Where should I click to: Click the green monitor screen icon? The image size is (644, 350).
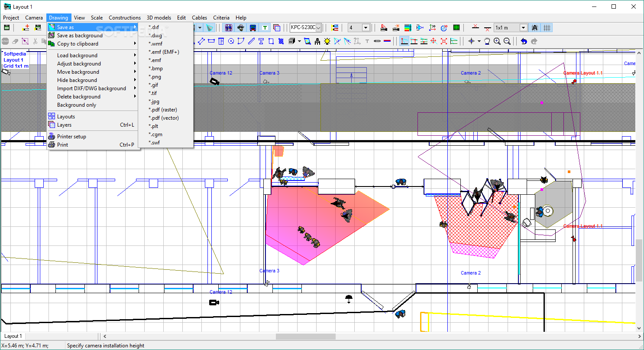456,28
